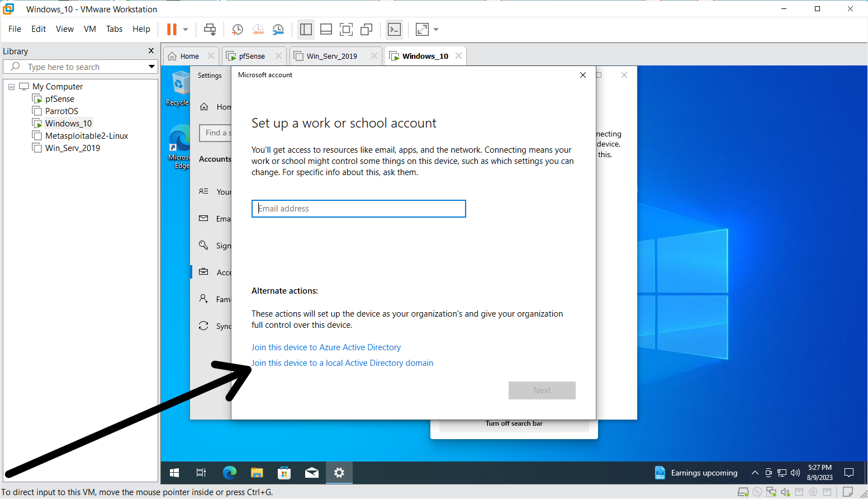Screen dimensions: 868x499
Task: Click the volume speaker tray icon
Action: 795,473
